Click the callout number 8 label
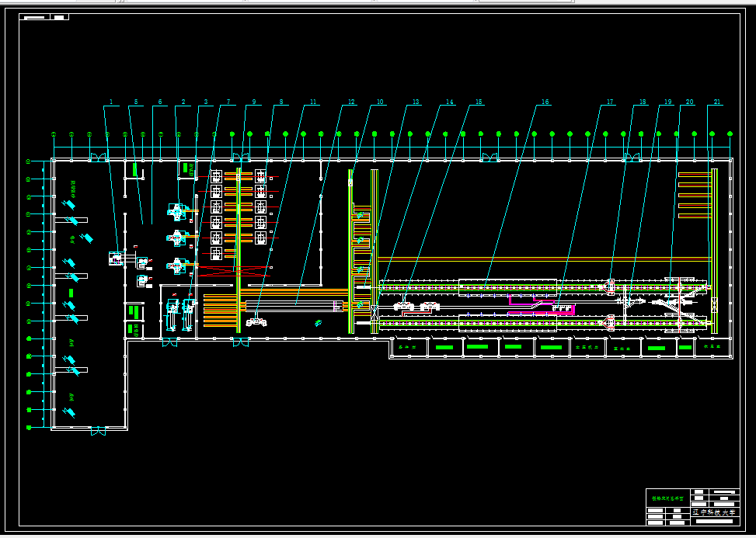Screen dimensions: 756x538 (x=281, y=102)
